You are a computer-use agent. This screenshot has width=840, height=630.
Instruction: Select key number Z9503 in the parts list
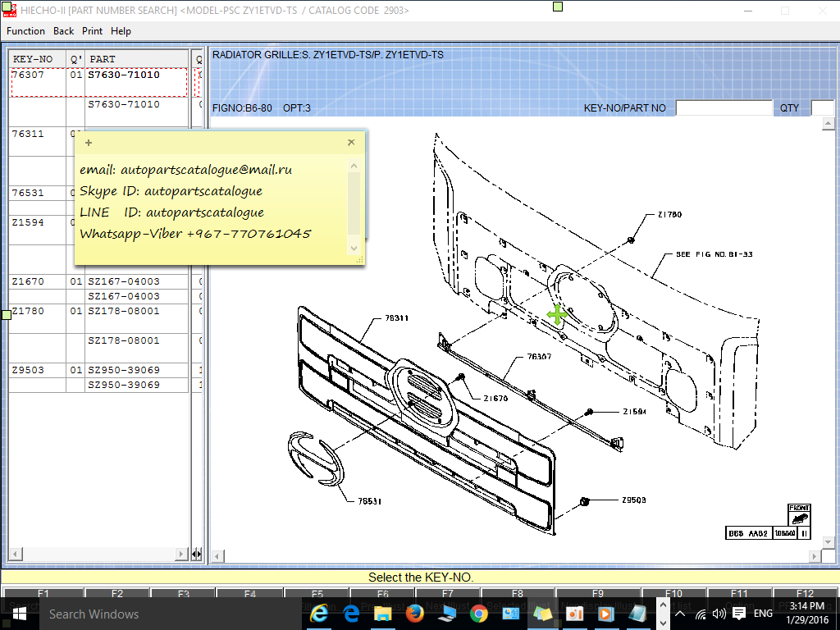(28, 370)
